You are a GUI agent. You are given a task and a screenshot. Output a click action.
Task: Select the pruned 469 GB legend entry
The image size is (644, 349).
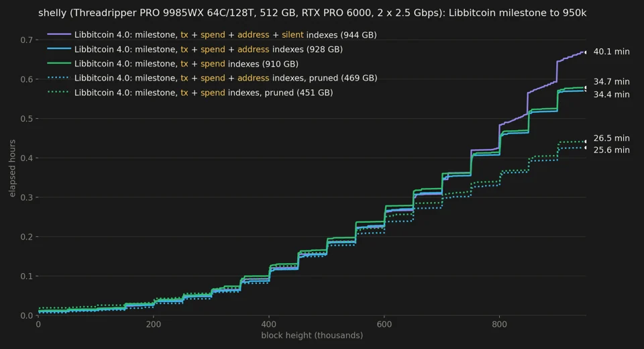(225, 78)
